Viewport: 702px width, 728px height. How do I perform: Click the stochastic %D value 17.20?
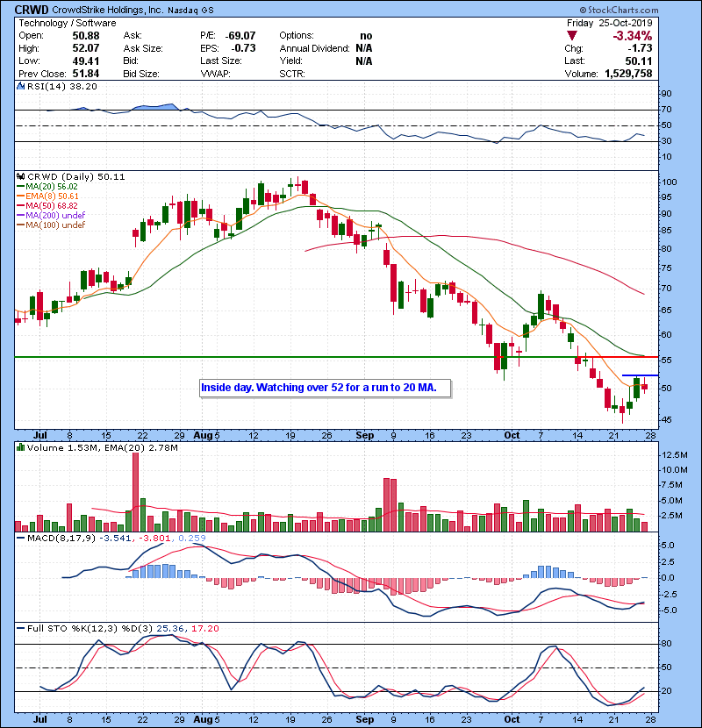point(204,629)
